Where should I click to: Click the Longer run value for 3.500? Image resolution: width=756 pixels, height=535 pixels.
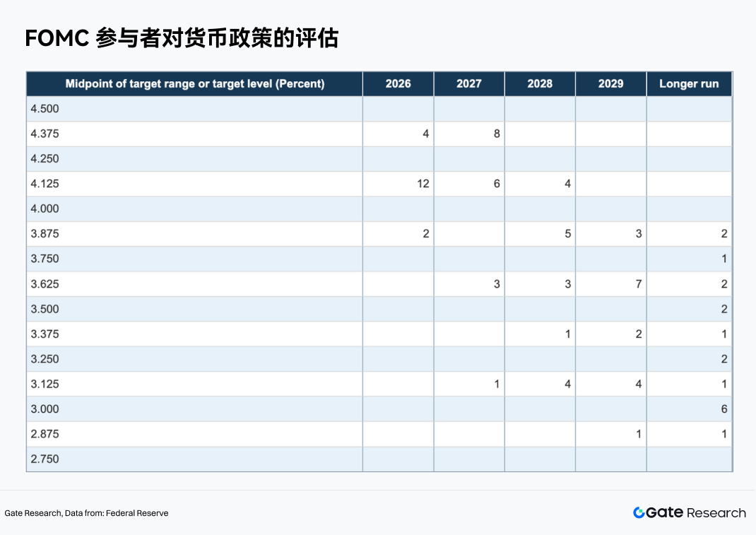tap(724, 310)
